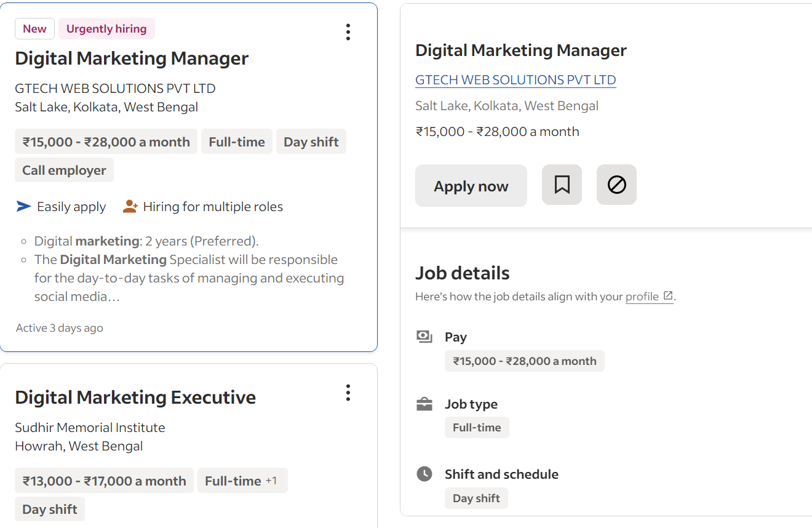Click the Pay banknote icon
The height and width of the screenshot is (528, 812).
(424, 336)
